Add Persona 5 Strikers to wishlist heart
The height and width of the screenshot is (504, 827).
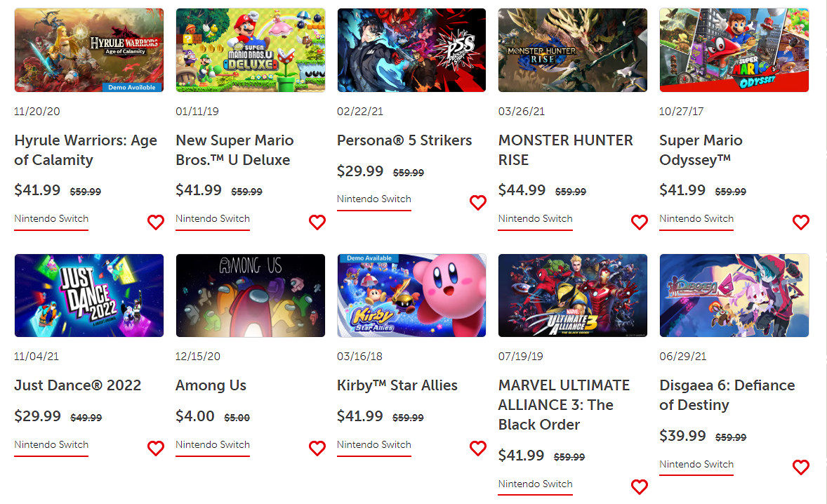point(478,203)
